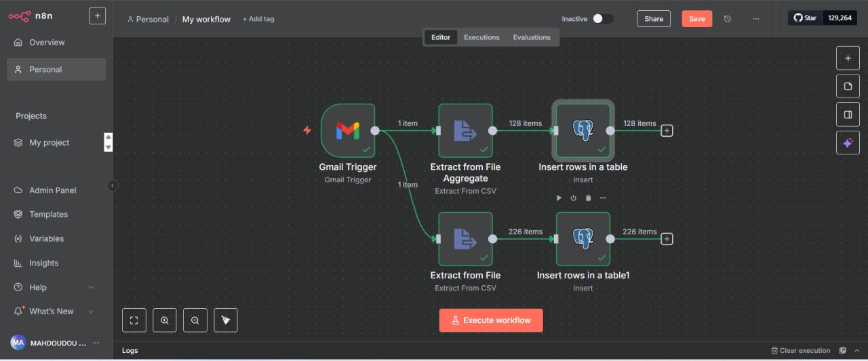Zoom out on the canvas
The image size is (868, 361).
(x=195, y=320)
